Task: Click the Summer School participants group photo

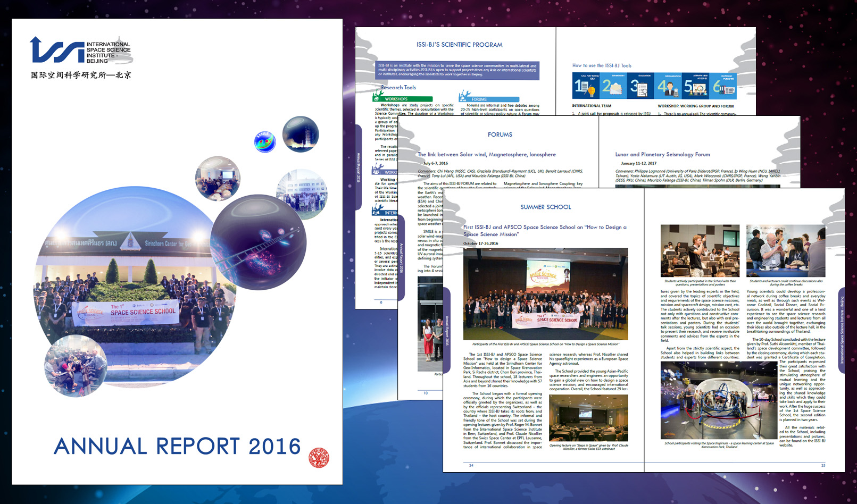Action: coord(545,293)
